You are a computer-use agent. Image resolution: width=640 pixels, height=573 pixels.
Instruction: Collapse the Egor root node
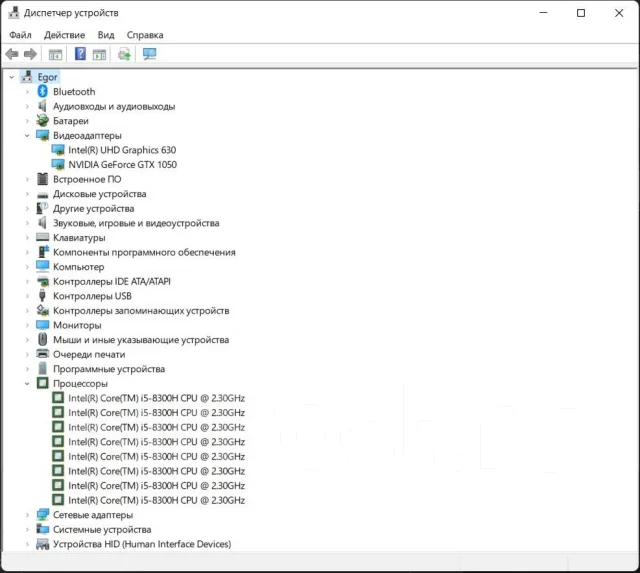(x=12, y=77)
